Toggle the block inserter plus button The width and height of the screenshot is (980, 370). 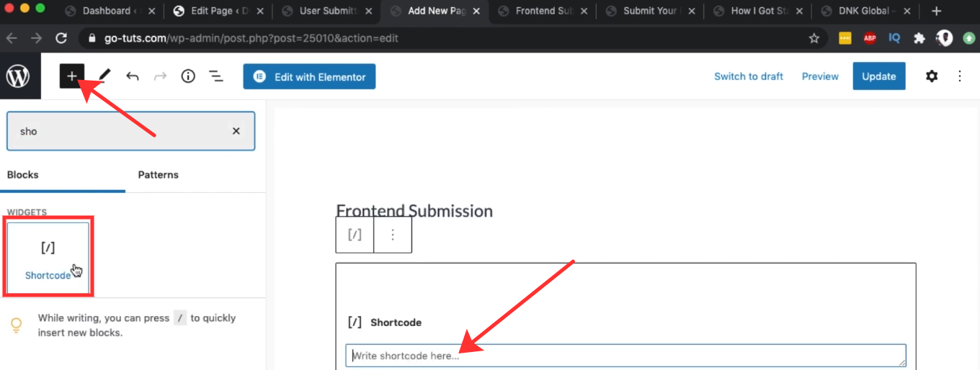pos(72,76)
